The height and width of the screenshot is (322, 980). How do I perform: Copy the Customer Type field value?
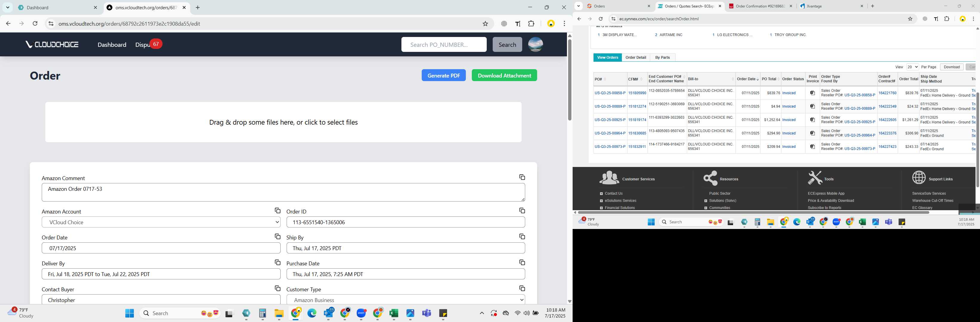click(x=522, y=288)
